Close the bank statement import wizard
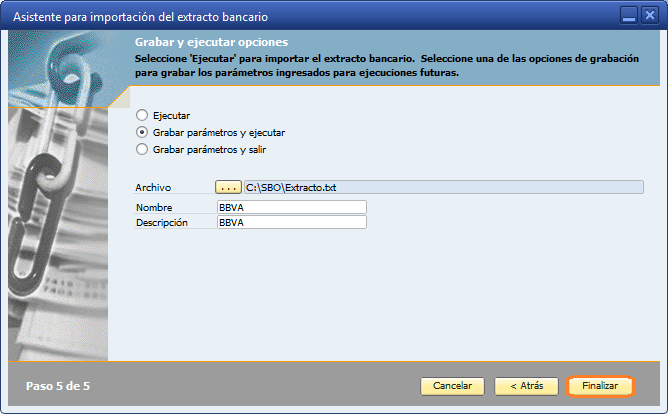Screen dimensions: 668x414 (650, 17)
